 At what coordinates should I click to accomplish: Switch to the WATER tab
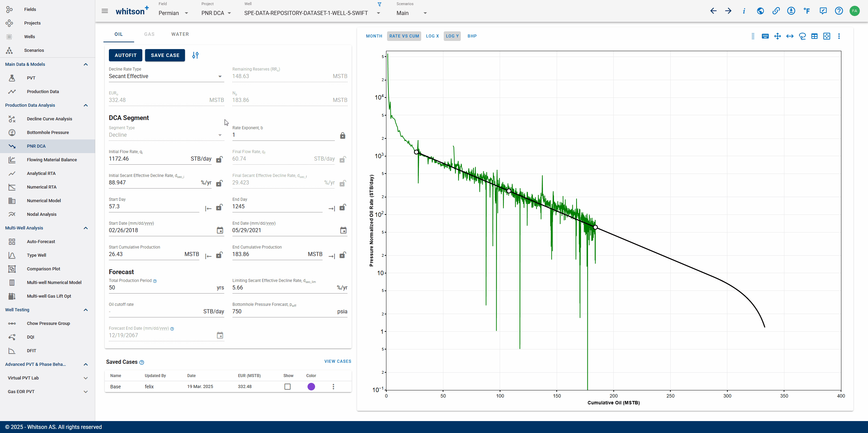coord(180,34)
